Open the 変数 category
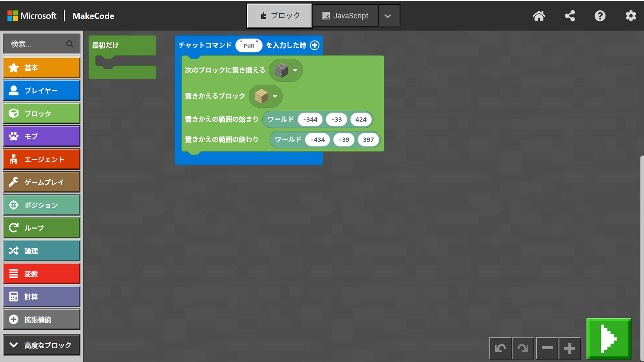The image size is (644, 362). [x=42, y=274]
